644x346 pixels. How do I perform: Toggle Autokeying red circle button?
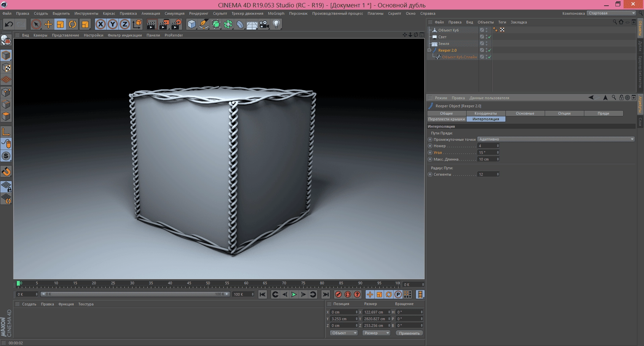(348, 294)
